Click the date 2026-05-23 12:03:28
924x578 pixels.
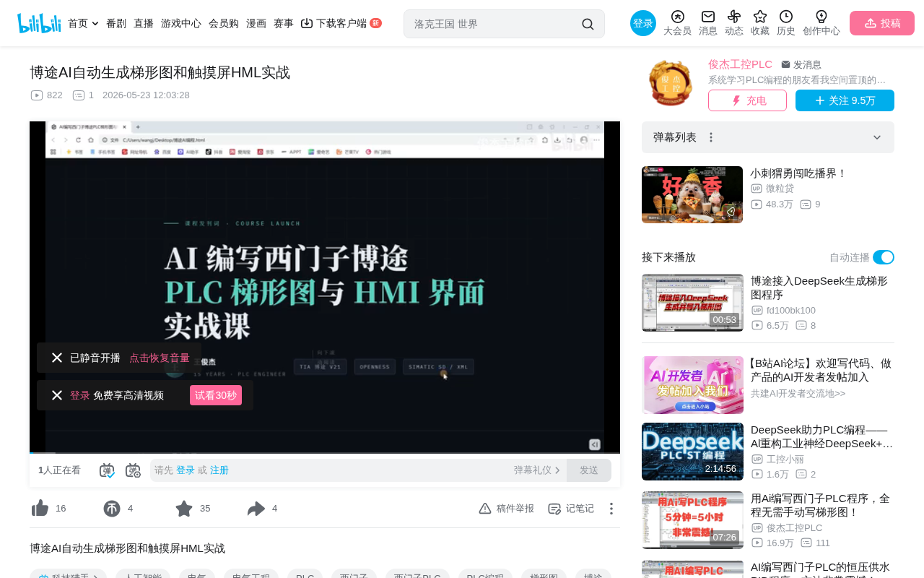tap(146, 95)
